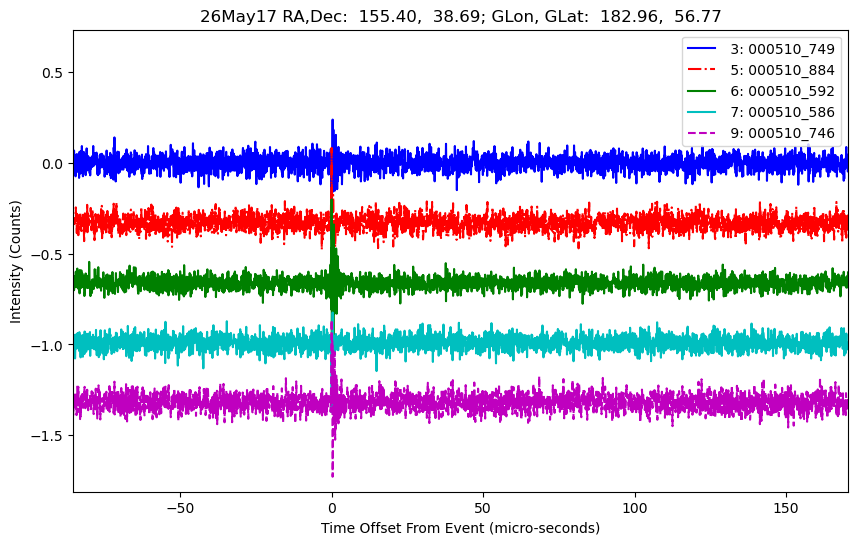
Task: Select legend label 7: 000510_586
Action: 782,112
